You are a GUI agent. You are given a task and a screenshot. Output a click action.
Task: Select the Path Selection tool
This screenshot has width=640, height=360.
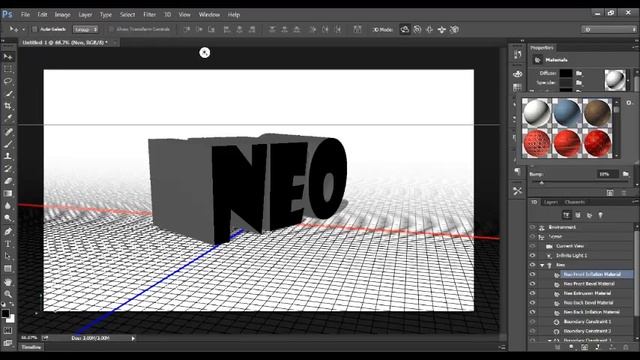point(8,256)
